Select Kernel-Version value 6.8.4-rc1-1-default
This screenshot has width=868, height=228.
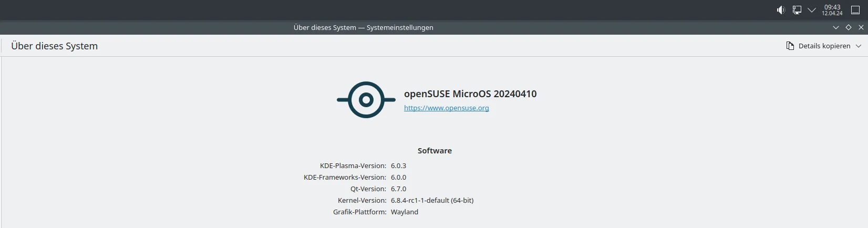[432, 200]
